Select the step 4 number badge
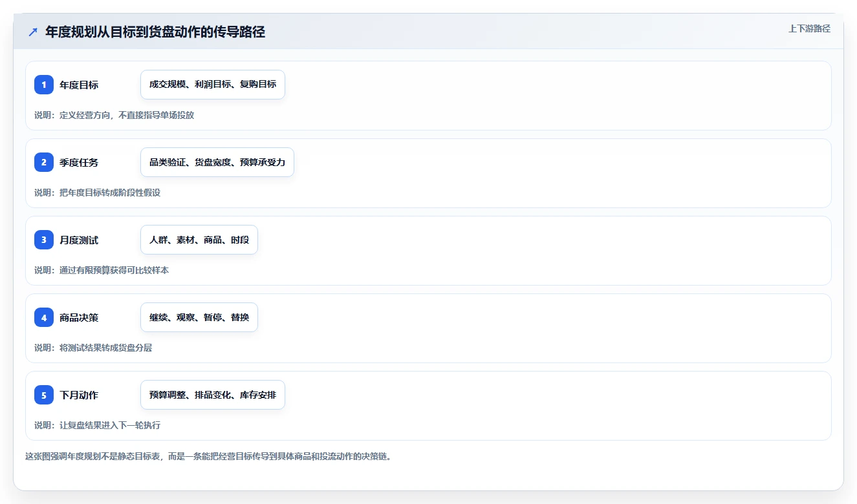 click(44, 317)
